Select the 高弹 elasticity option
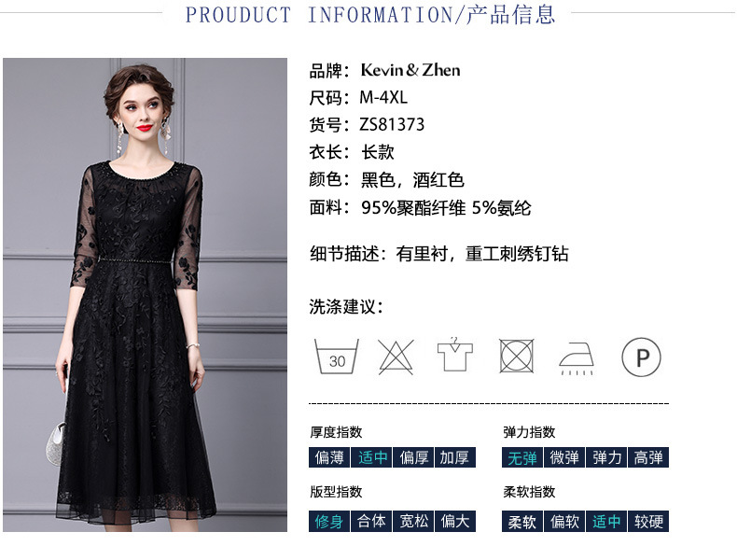This screenshot has height=560, width=737. pos(648,457)
